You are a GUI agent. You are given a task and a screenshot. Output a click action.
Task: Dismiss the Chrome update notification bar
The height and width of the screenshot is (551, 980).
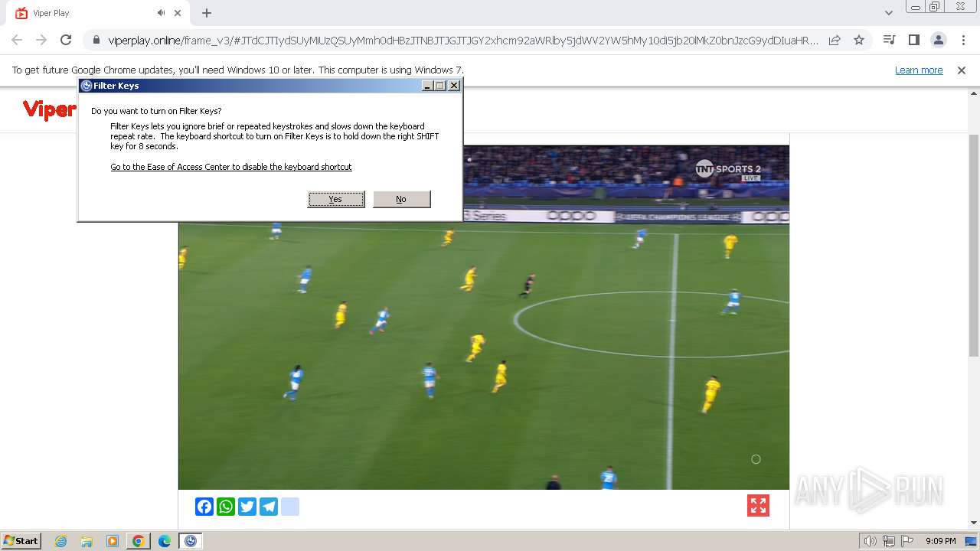(x=962, y=70)
